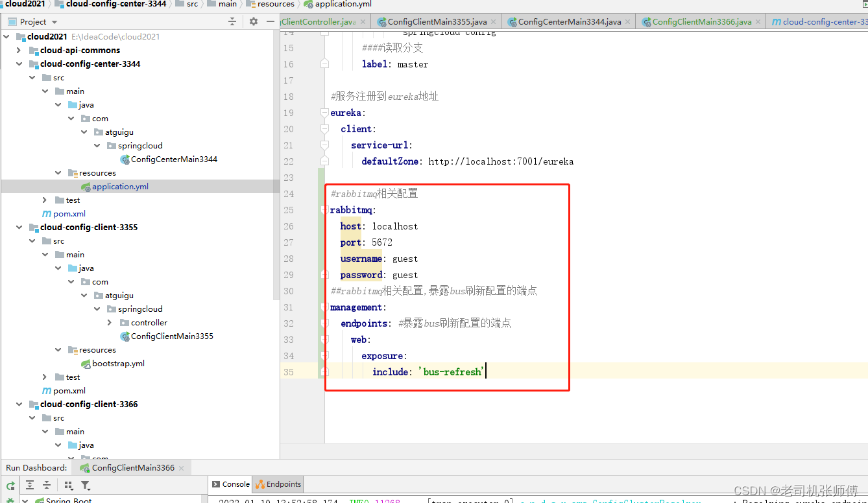Expand all Run Dashboard nodes
Image resolution: width=868 pixels, height=503 pixels.
point(30,485)
